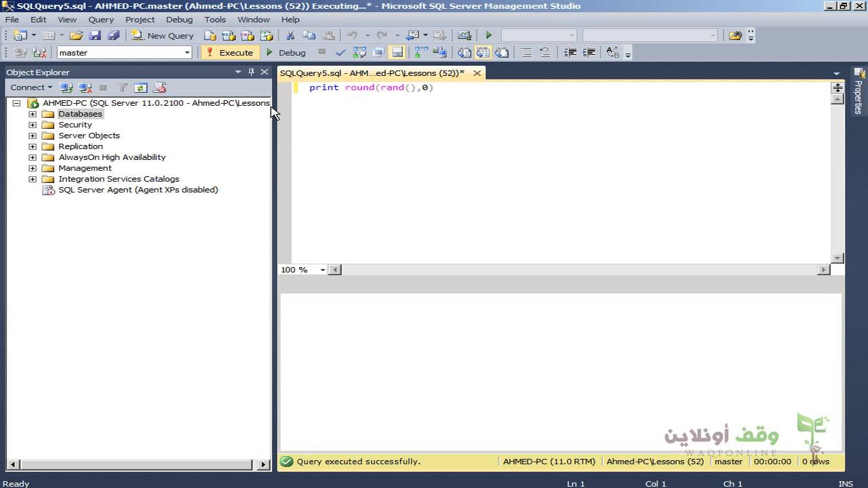868x488 pixels.
Task: Click the query editor horizontal scrollbar
Action: (x=580, y=270)
